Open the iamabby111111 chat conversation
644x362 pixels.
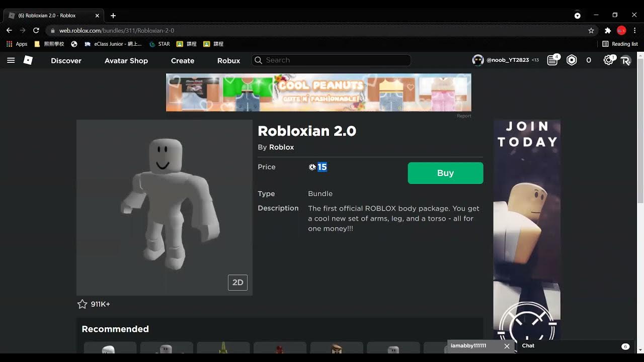click(x=468, y=346)
